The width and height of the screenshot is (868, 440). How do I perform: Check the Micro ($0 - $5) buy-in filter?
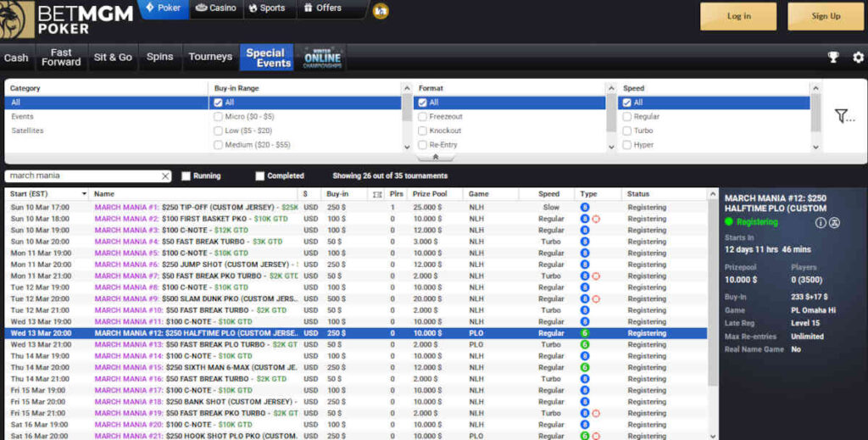coord(218,117)
